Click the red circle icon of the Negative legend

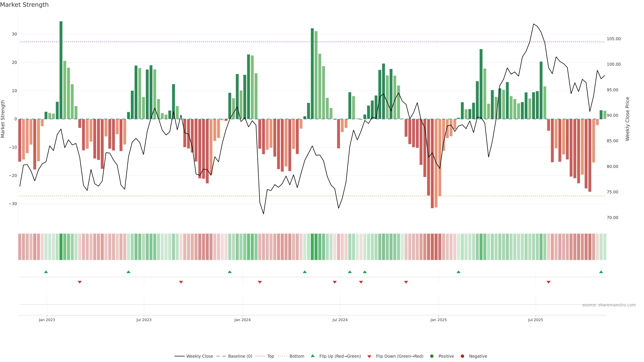pyautogui.click(x=462, y=356)
